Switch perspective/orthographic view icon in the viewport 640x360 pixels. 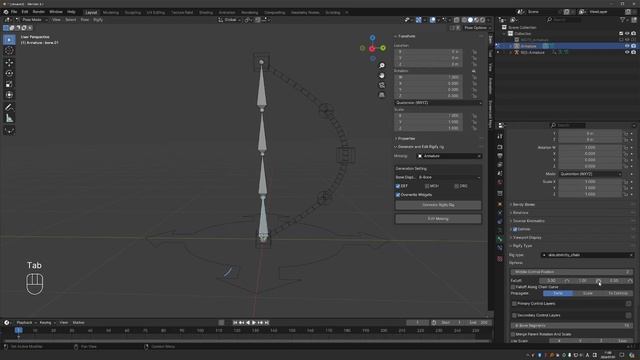pyautogui.click(x=382, y=95)
